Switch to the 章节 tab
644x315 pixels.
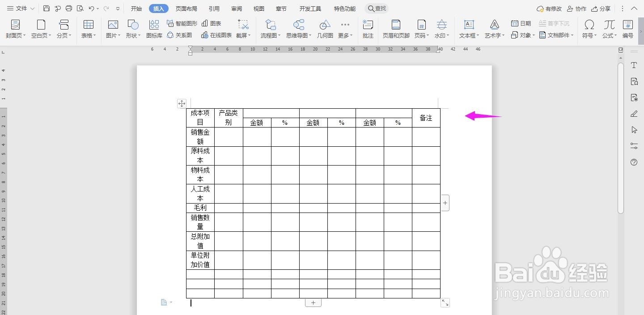tap(281, 9)
